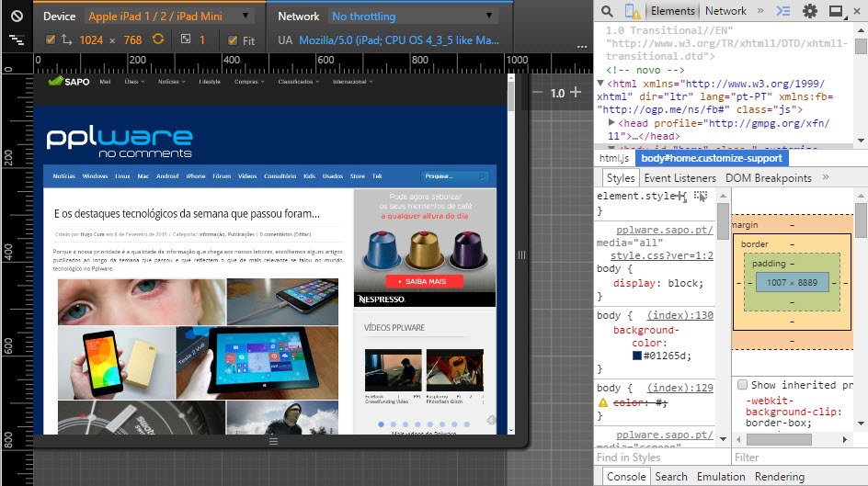
Task: Click the reset emulation overrides icon
Action: [x=17, y=16]
